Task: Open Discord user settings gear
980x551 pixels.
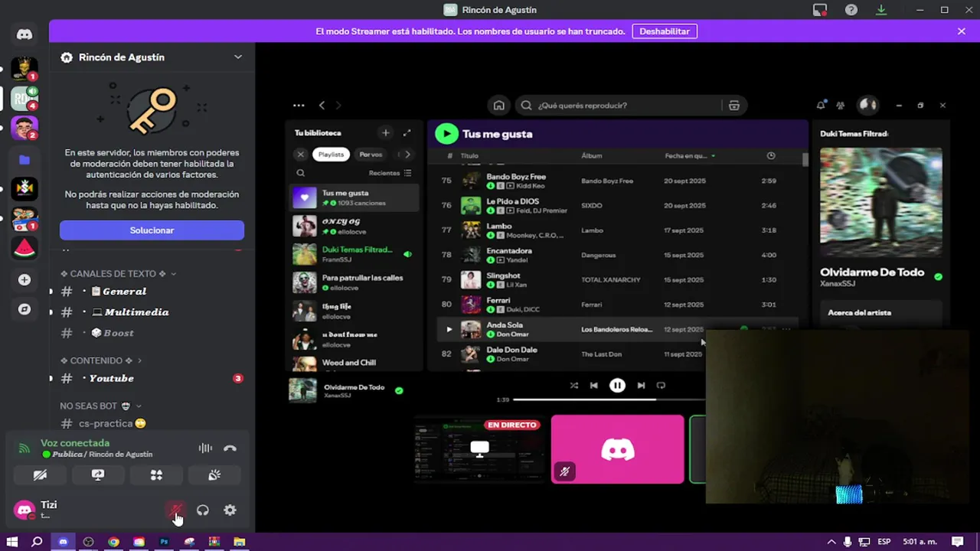Action: point(230,510)
